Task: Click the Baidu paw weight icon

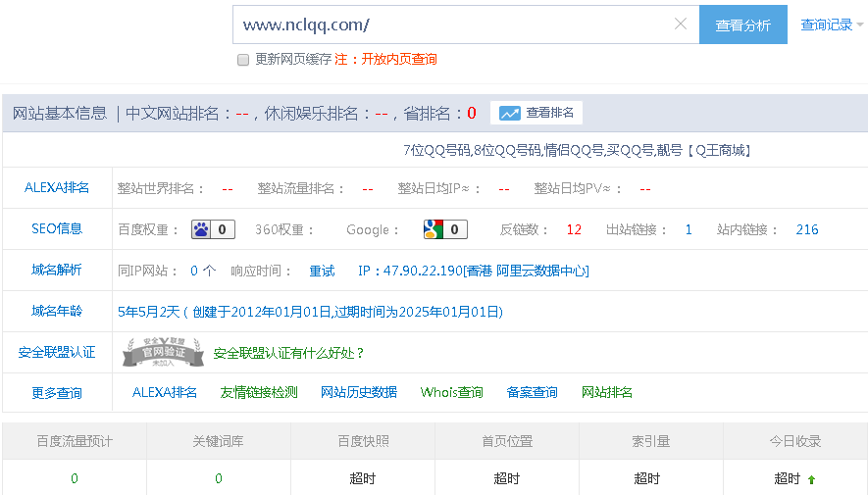Action: pyautogui.click(x=202, y=230)
